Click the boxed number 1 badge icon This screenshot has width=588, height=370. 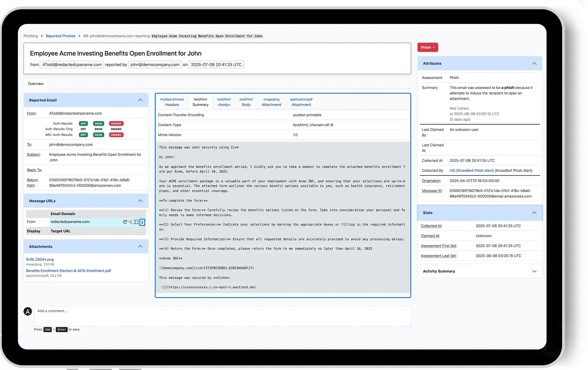(x=142, y=222)
